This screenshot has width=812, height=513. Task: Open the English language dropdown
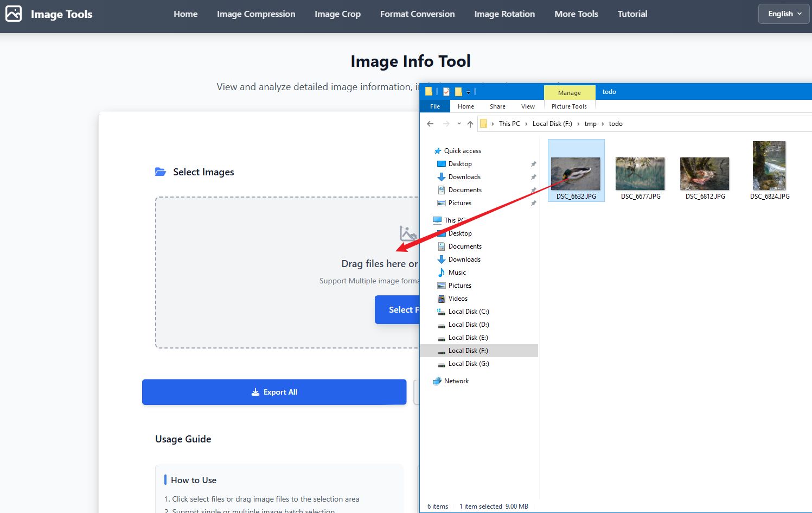785,14
